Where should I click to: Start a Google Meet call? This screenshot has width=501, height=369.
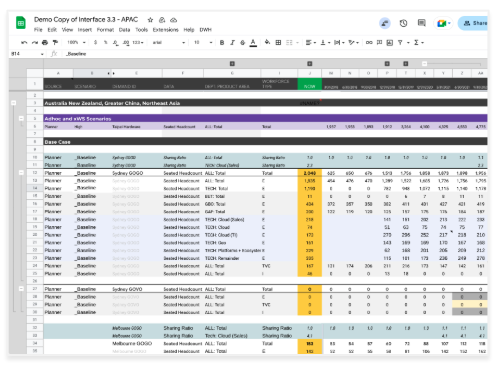click(443, 23)
